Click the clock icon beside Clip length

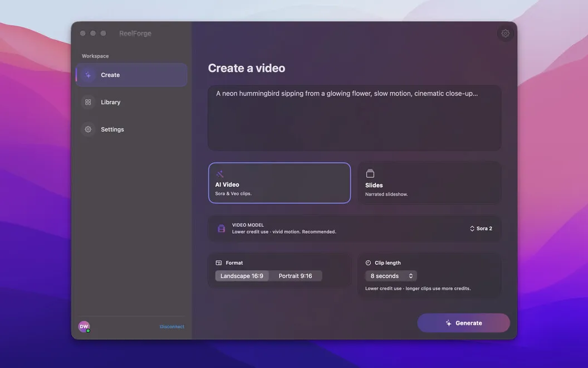tap(368, 263)
